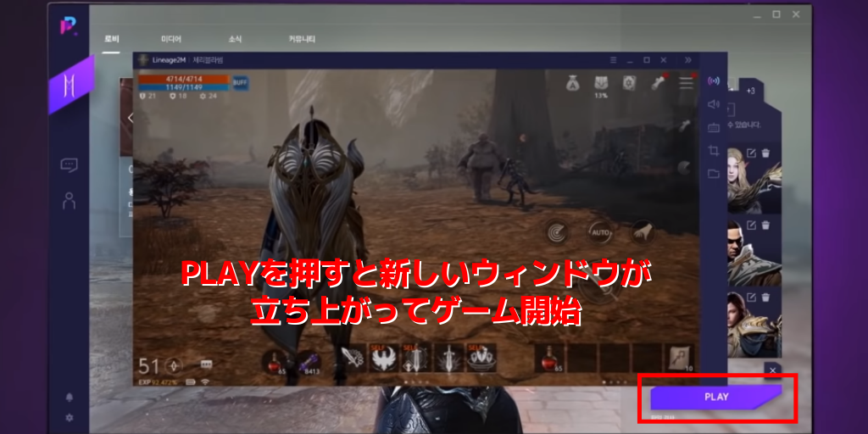Open keyboard mapping icon
This screenshot has height=434, width=868.
click(x=714, y=127)
